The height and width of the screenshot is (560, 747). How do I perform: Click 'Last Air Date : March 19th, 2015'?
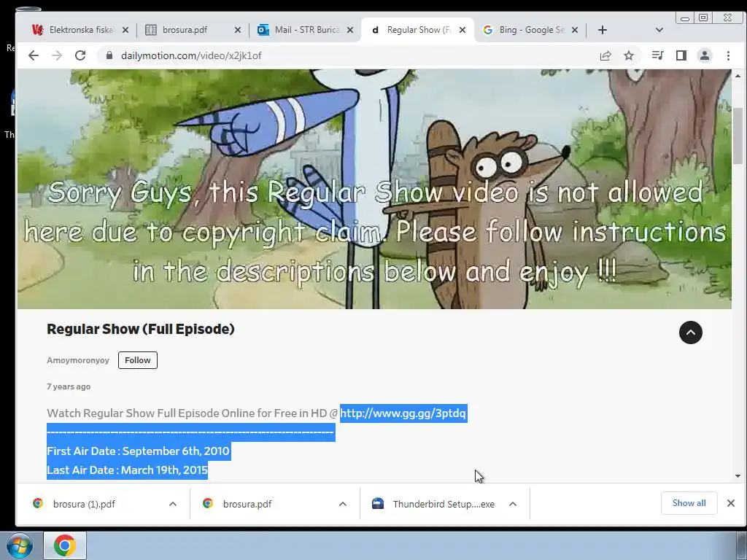click(x=127, y=470)
